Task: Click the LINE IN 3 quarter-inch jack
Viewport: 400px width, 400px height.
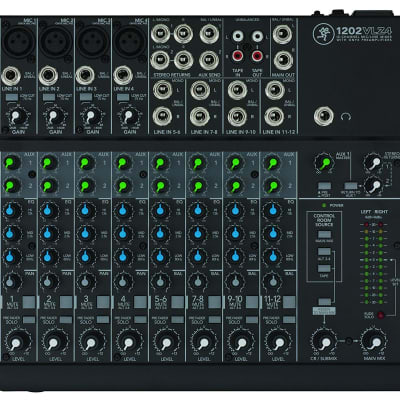Action: pyautogui.click(x=86, y=76)
